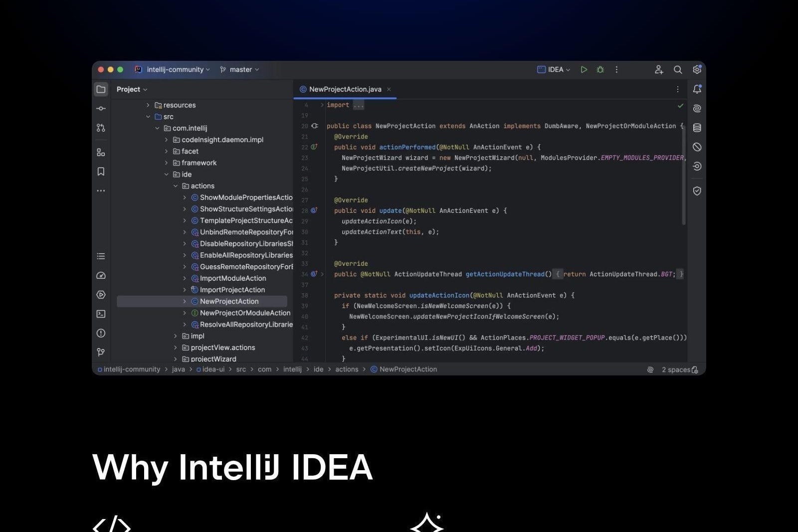Viewport: 798px width, 532px height.
Task: Expand the impl package
Action: tap(175, 336)
